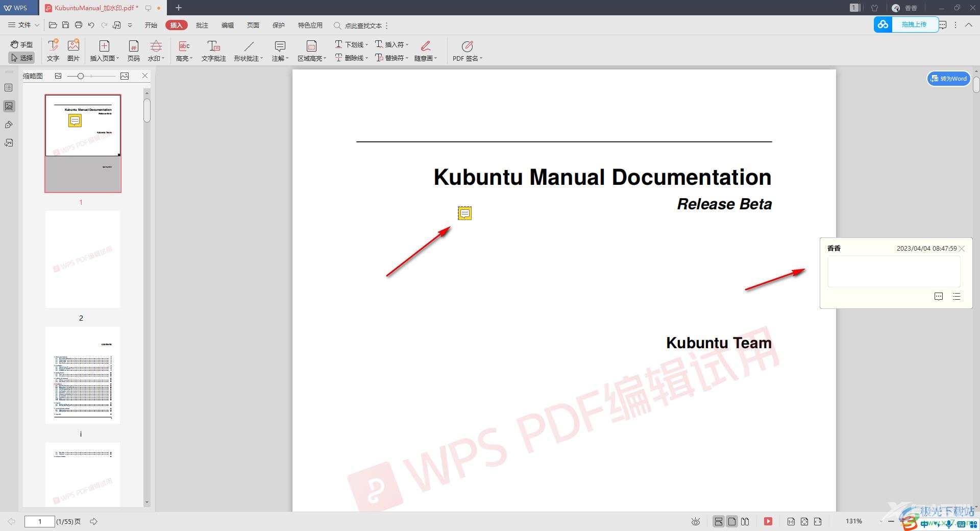Click the 转为Word convert button
980x531 pixels.
(948, 79)
